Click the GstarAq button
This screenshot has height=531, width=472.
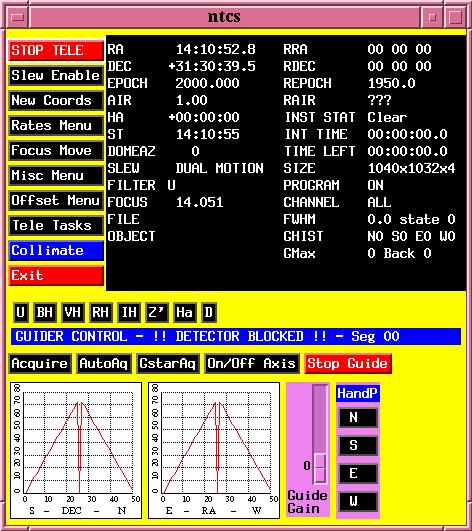[x=168, y=364]
